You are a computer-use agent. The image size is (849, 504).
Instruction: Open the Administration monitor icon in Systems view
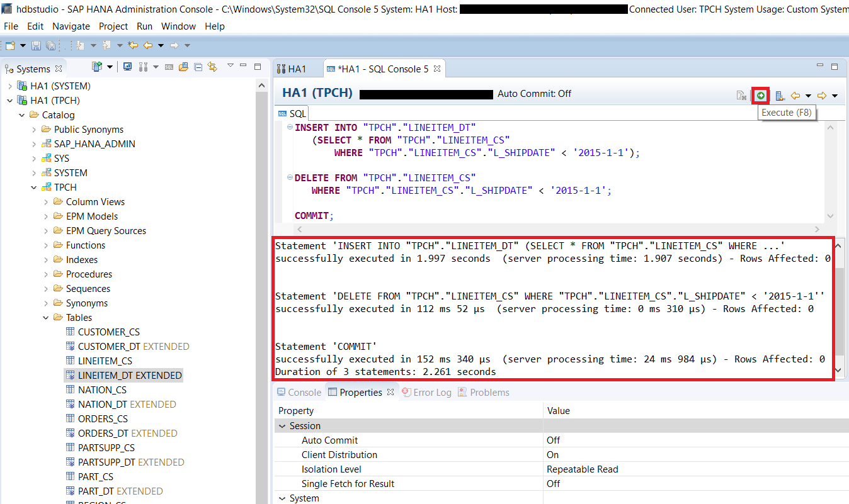127,67
